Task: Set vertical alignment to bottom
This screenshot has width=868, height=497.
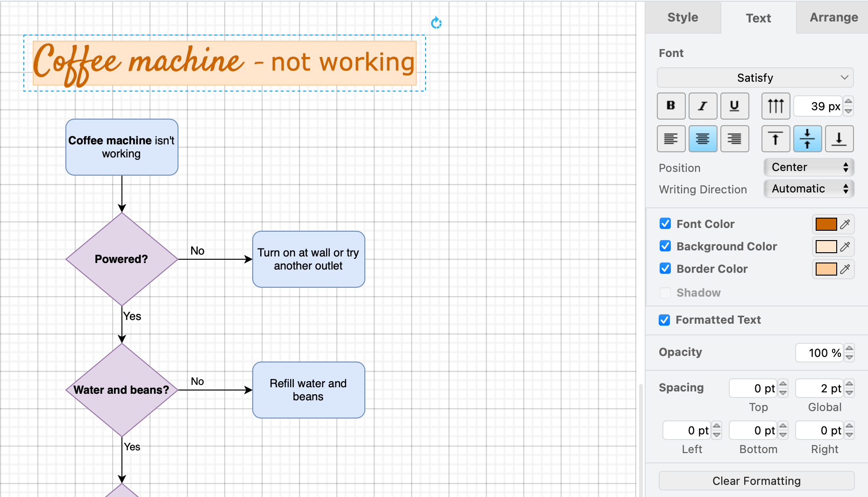Action: click(x=839, y=139)
